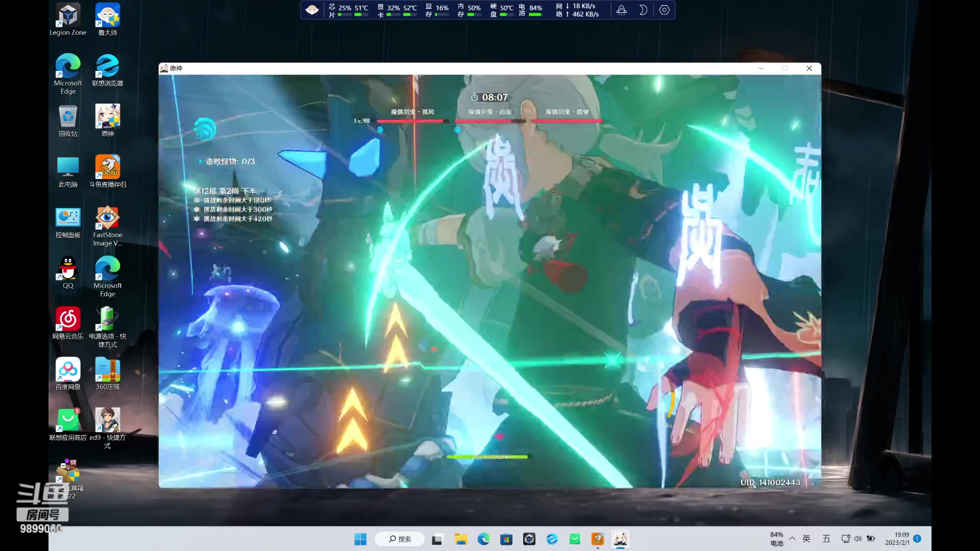
Task: Open the tray volume speaker icon
Action: coord(857,539)
